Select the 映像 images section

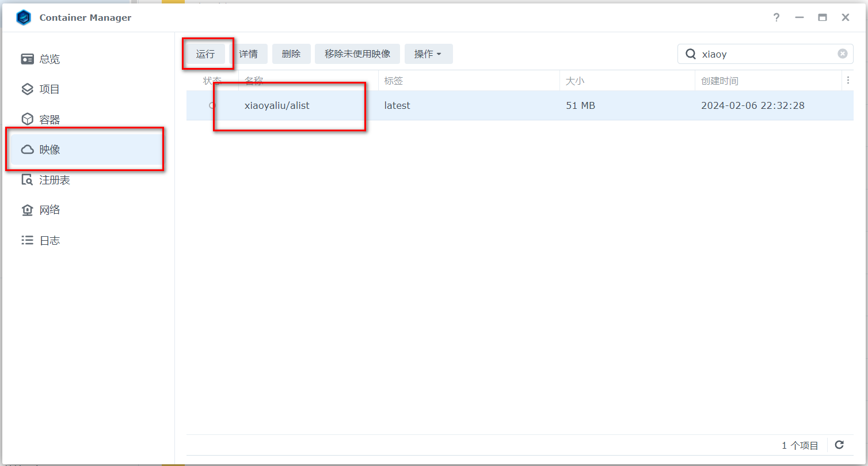(49, 150)
